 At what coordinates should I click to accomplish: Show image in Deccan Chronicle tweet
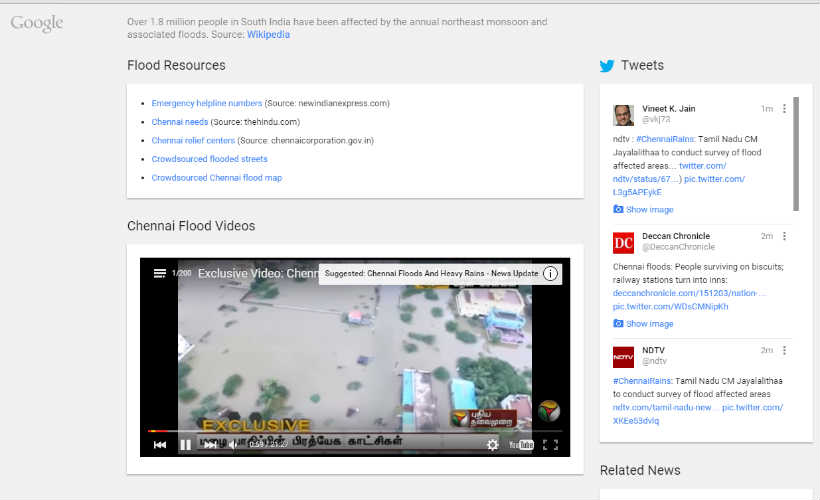pyautogui.click(x=643, y=324)
